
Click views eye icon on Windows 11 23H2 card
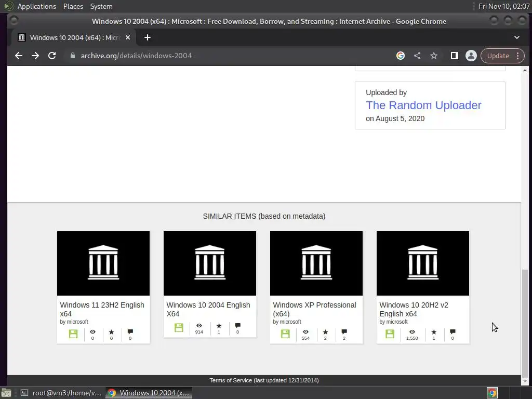pos(92,332)
